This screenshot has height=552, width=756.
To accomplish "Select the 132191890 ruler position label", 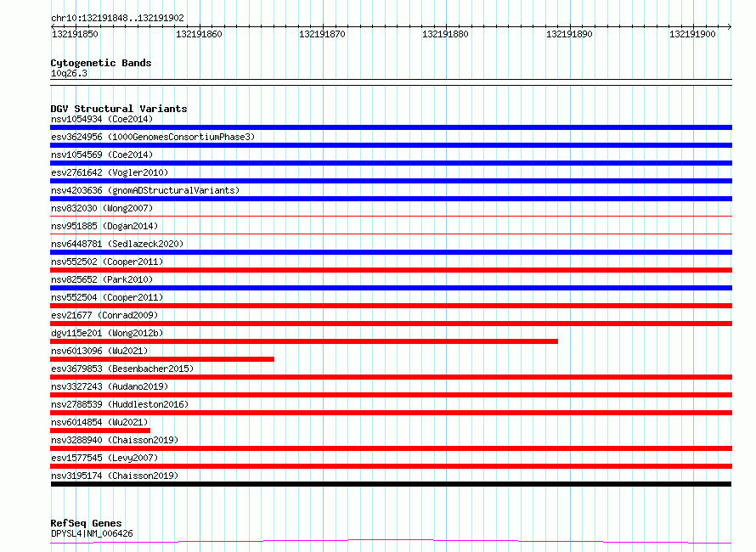I will tap(569, 34).
